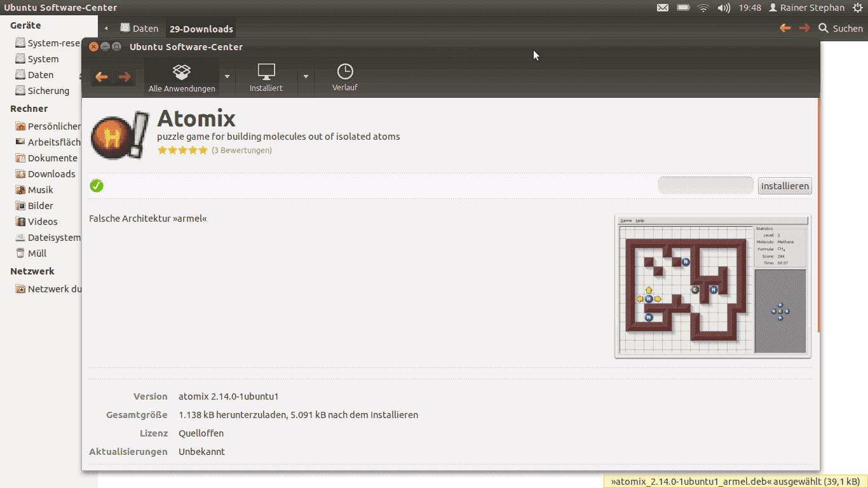868x488 pixels.
Task: Click the version text atomix 2.14.0-1ubuntu1
Action: point(229,396)
